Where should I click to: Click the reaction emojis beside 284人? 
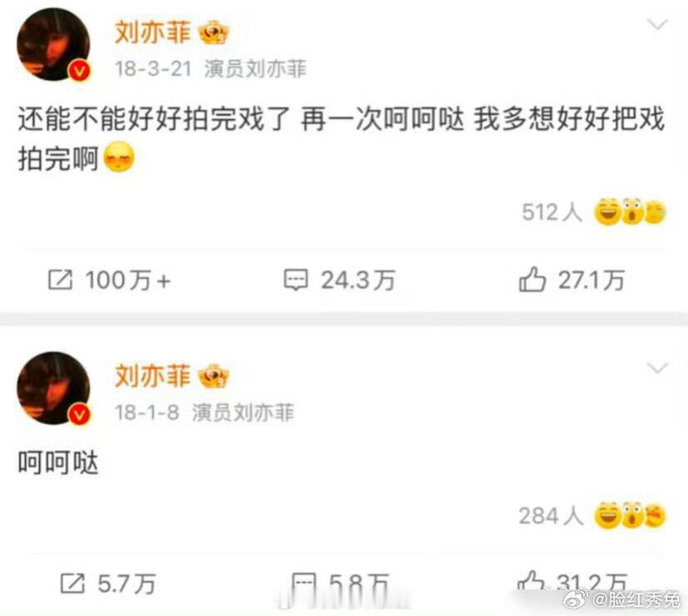point(630,515)
